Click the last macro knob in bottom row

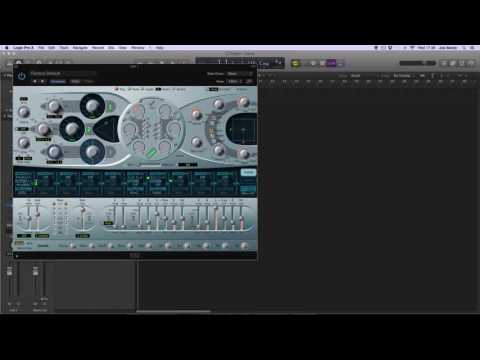pos(244,246)
